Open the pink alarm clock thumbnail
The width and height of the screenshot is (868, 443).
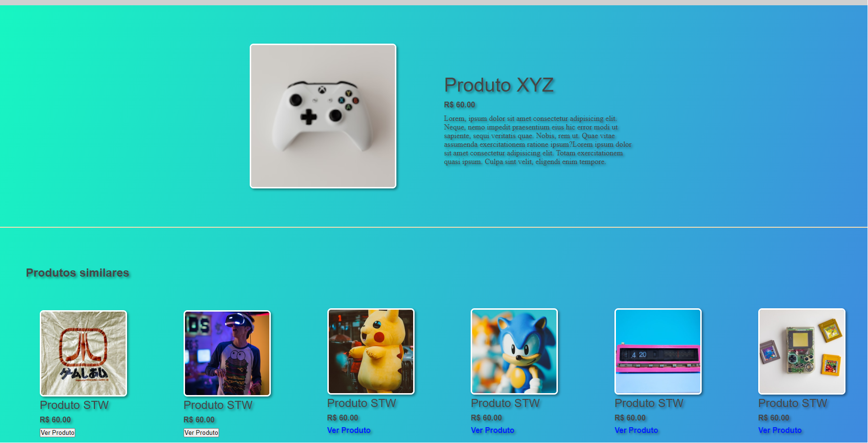[x=658, y=351]
